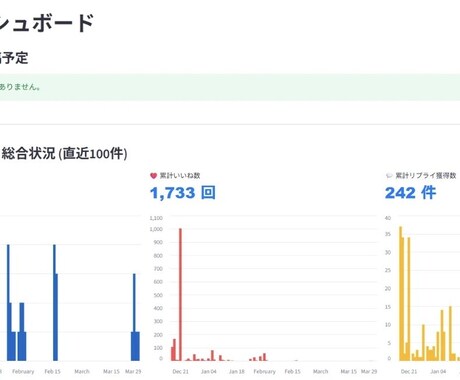
Task: Click the speech bubble icon beside 累計リプライ獲得数
Action: point(389,176)
